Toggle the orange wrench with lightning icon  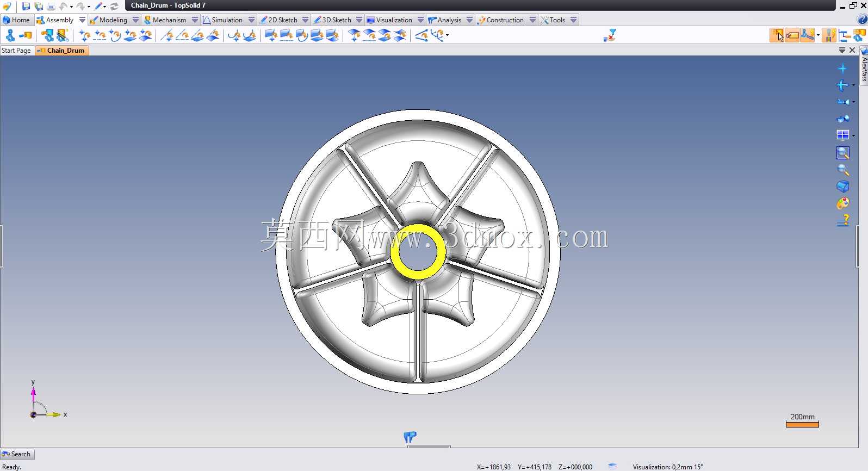pos(808,35)
